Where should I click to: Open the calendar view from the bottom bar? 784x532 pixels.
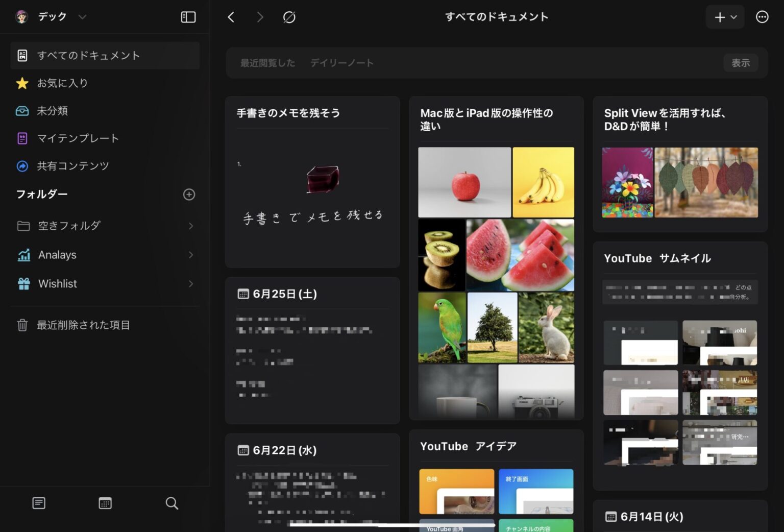pyautogui.click(x=105, y=503)
